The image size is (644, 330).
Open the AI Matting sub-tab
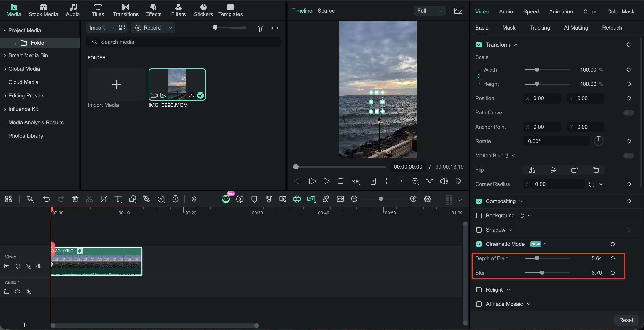point(576,27)
